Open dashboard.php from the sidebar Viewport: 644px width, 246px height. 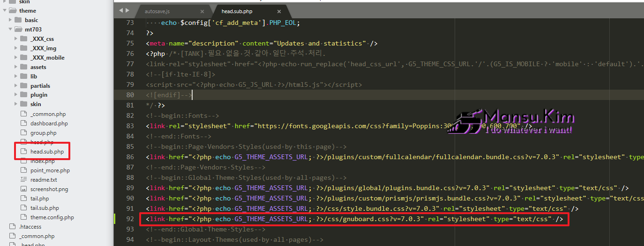pos(49,123)
